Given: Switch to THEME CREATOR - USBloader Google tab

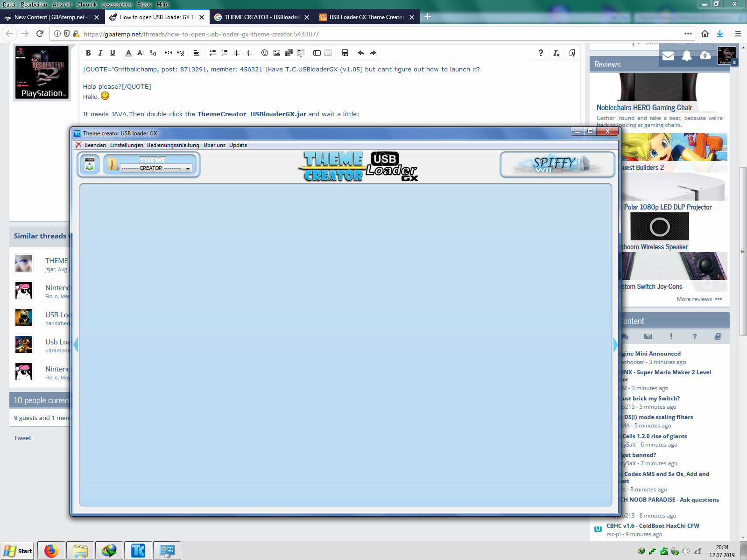Looking at the screenshot, I should pos(261,17).
